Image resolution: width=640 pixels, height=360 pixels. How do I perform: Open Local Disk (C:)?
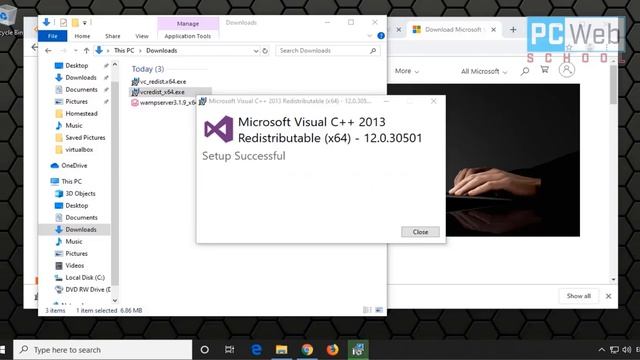(x=85, y=278)
